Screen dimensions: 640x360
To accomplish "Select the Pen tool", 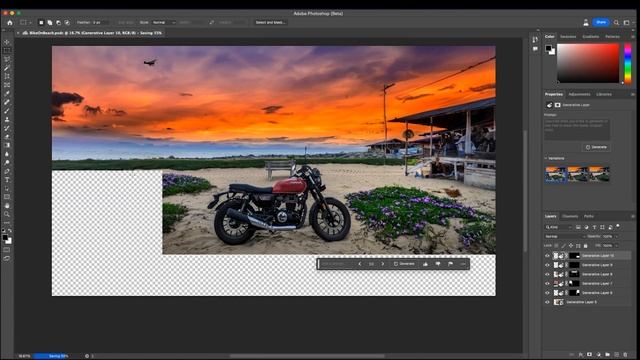I will (x=7, y=171).
